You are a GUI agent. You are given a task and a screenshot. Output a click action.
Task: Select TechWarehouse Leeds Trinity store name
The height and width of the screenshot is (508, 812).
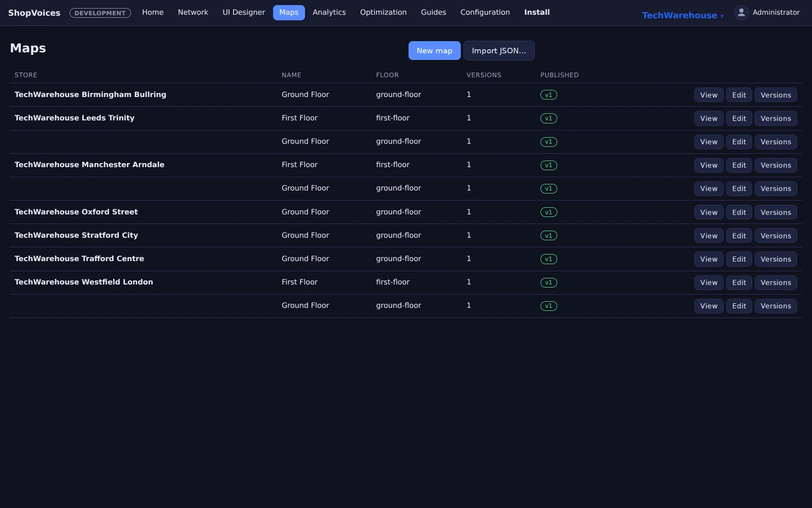click(x=75, y=118)
